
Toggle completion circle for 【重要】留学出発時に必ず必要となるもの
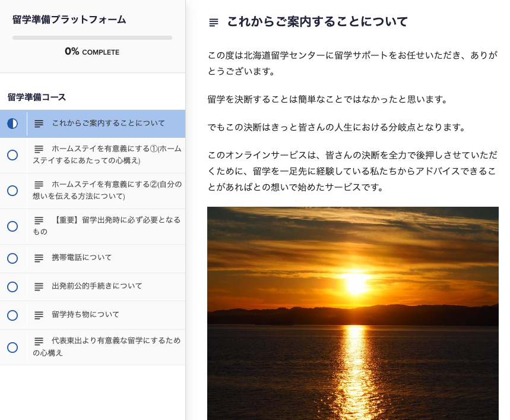[x=12, y=226]
